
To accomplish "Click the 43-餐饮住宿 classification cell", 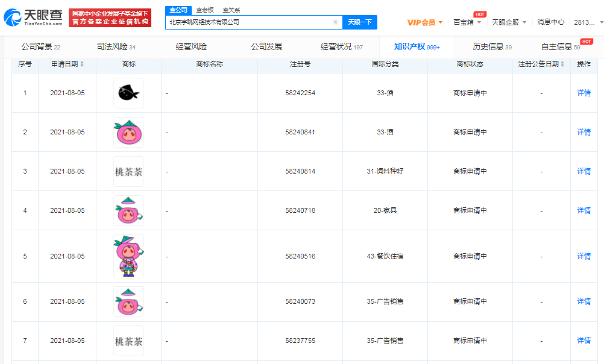I will (x=385, y=256).
